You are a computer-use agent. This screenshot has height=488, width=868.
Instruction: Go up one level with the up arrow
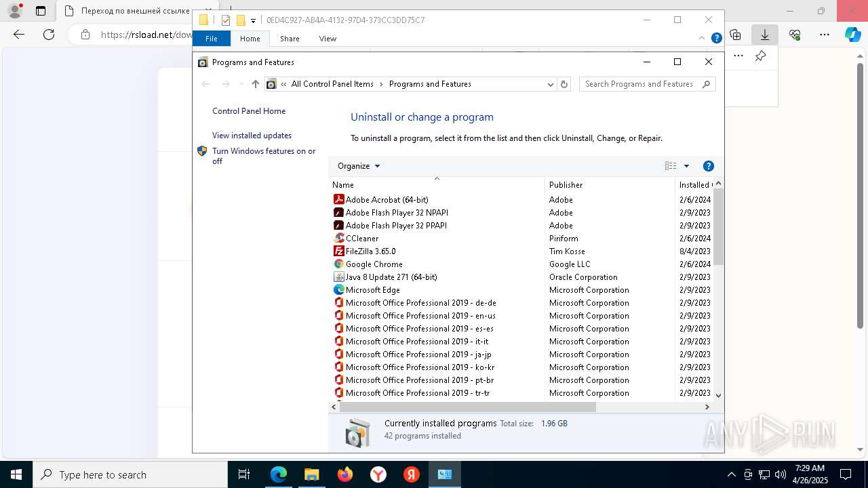coord(255,84)
